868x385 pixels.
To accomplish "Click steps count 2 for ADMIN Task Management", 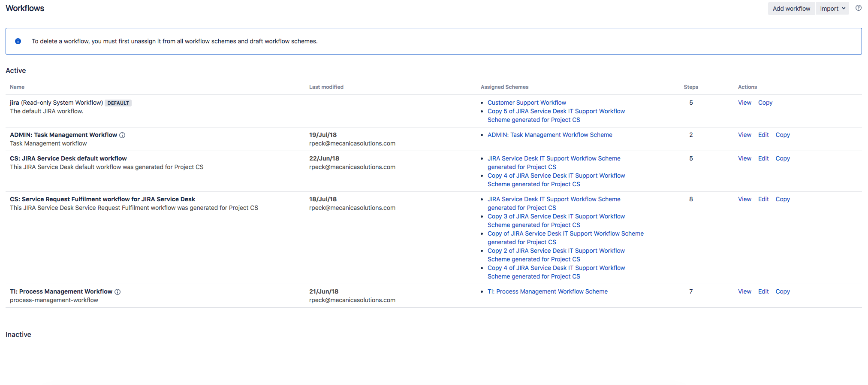I will point(691,135).
